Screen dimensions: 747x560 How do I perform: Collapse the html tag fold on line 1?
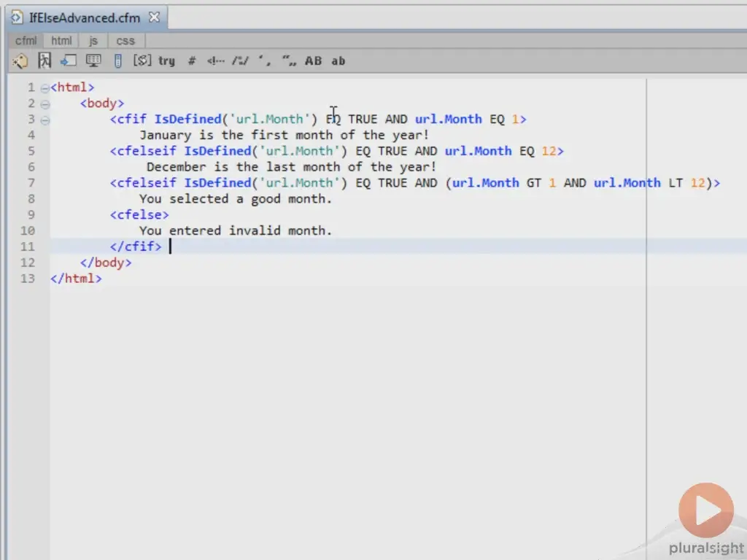pos(44,88)
